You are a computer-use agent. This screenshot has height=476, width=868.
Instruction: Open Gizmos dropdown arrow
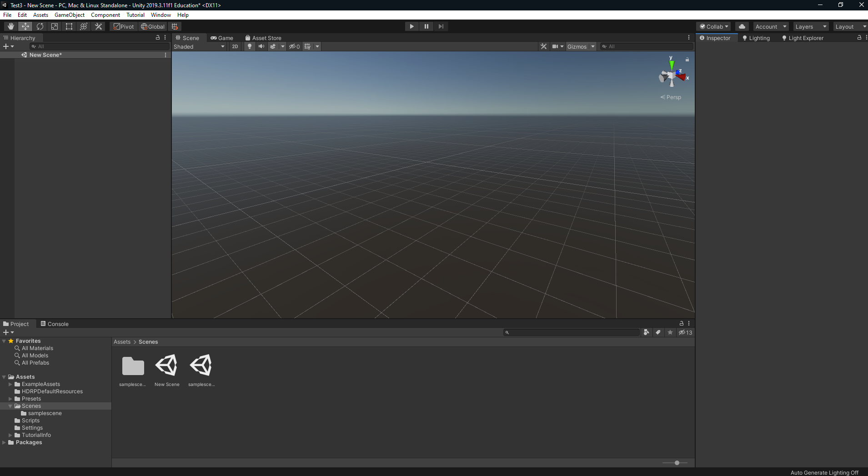pyautogui.click(x=593, y=46)
